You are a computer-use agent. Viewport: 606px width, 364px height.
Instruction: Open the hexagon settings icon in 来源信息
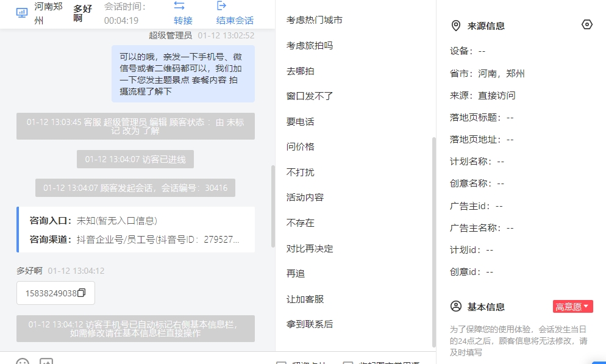point(586,25)
